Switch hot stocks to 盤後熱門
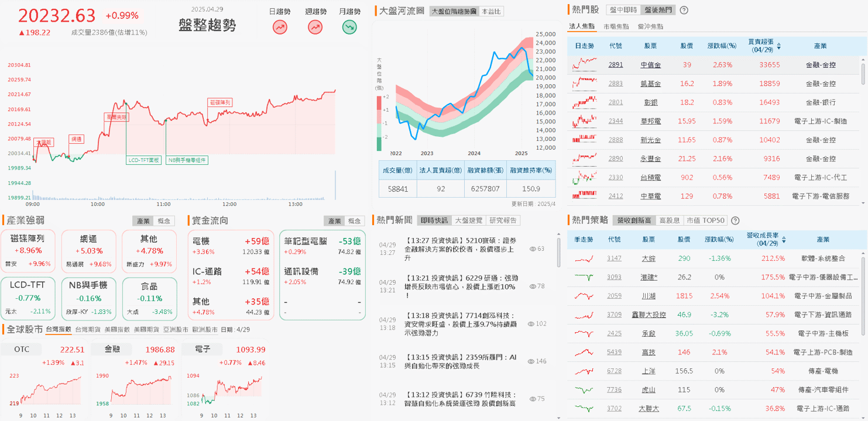The image size is (868, 421). click(x=657, y=10)
